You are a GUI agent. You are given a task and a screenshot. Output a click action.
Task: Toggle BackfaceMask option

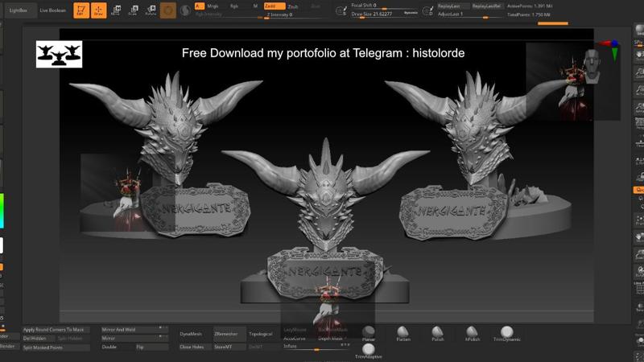(x=333, y=330)
